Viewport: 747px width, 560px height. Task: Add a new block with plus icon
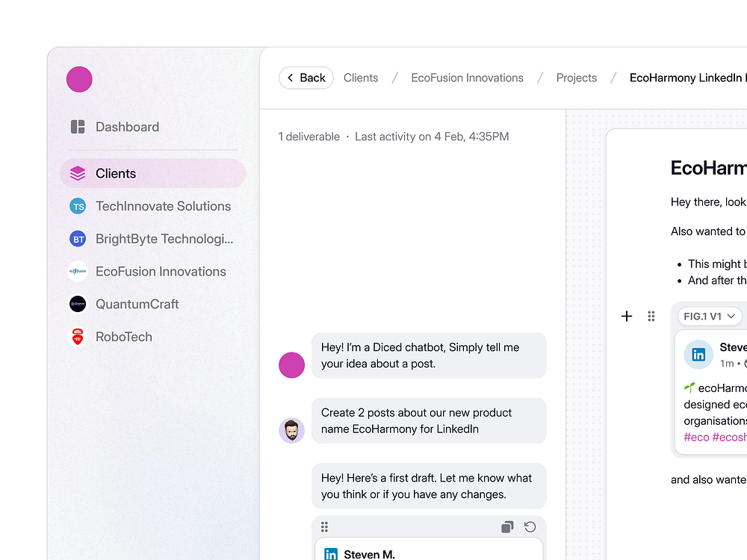pos(627,316)
